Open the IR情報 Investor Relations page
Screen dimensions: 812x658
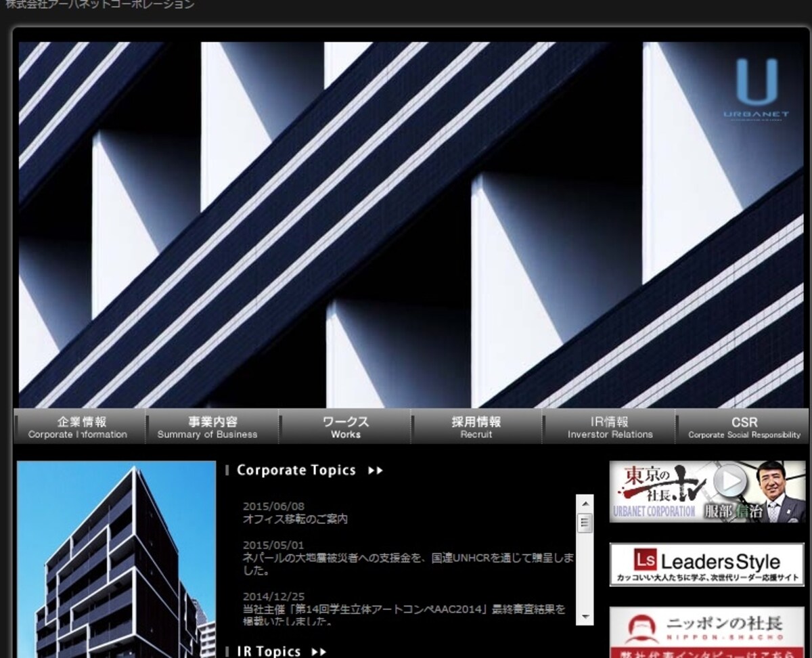[609, 427]
